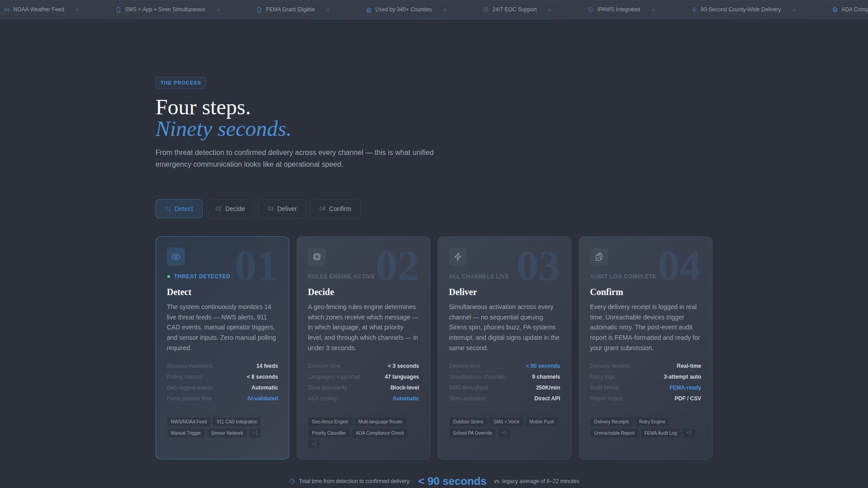Open the 04 Confirm tab
This screenshot has height=488, width=868.
point(335,209)
